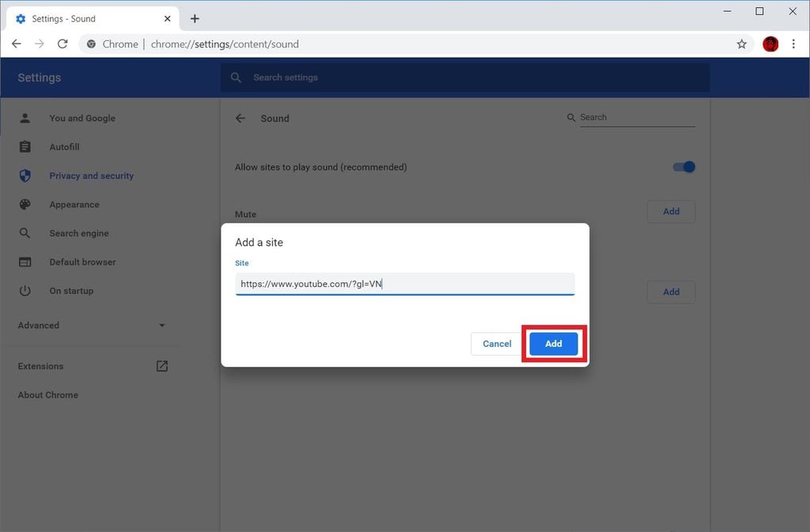Open the Chrome profile avatar

(770, 44)
